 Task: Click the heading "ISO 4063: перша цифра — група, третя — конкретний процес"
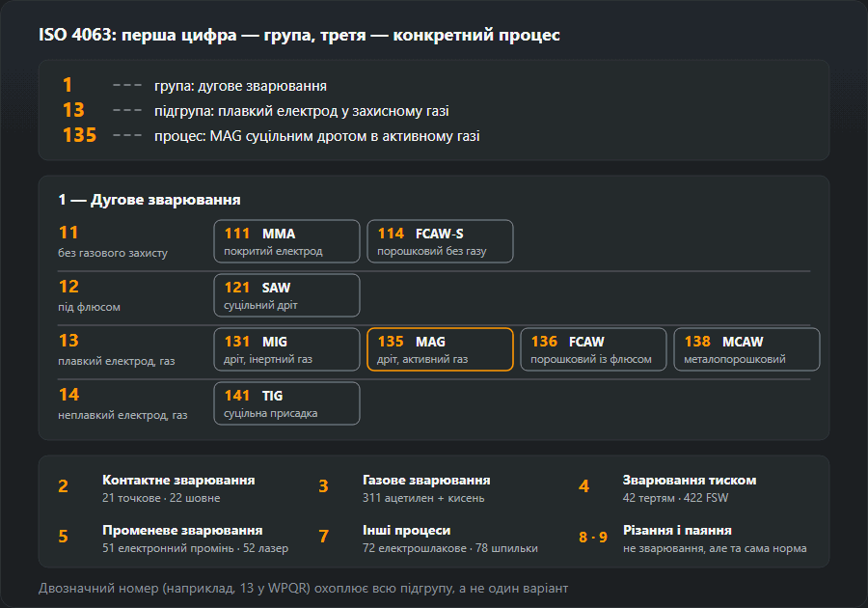pos(299,35)
